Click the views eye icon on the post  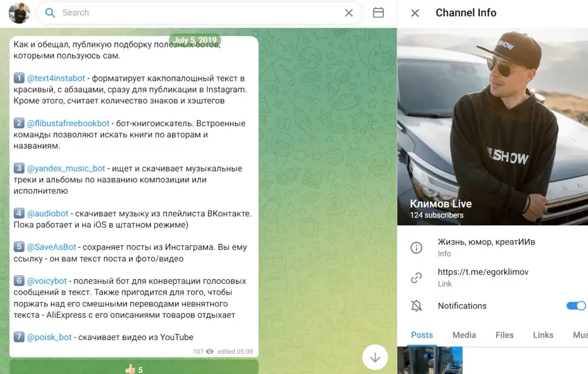pos(210,352)
